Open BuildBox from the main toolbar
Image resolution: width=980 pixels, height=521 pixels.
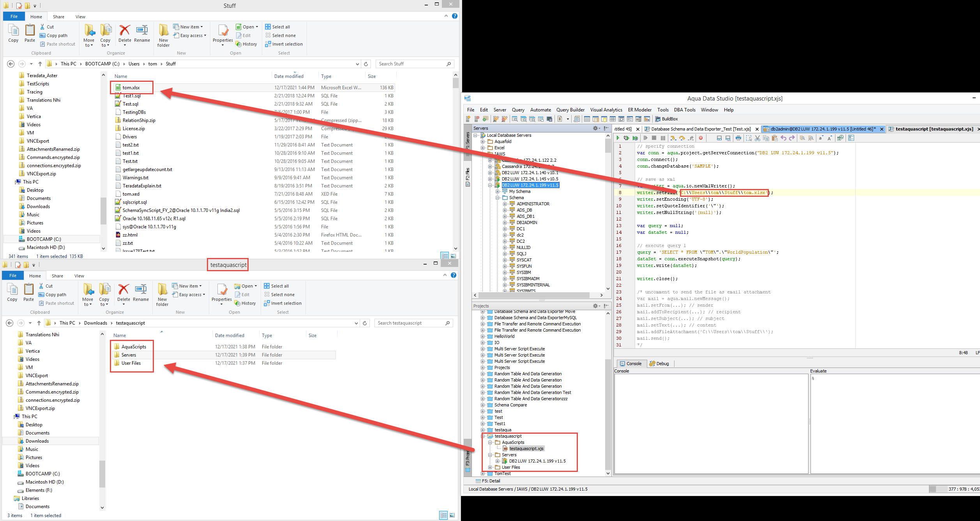click(x=666, y=119)
